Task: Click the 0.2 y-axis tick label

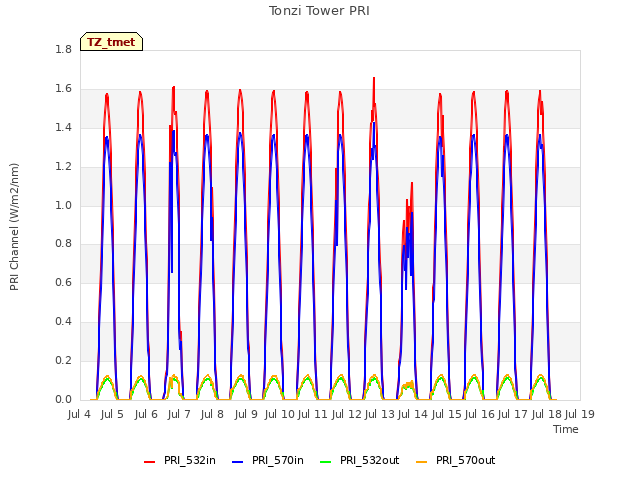Action: [64, 360]
